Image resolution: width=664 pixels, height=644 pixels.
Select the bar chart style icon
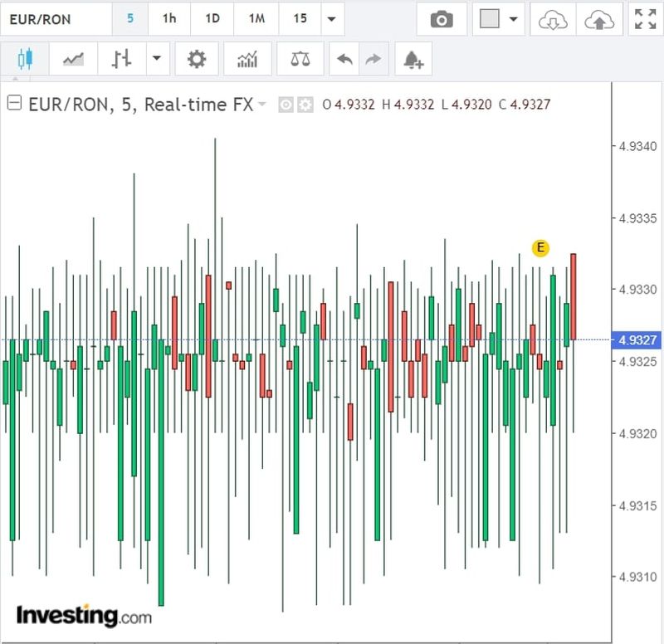122,59
